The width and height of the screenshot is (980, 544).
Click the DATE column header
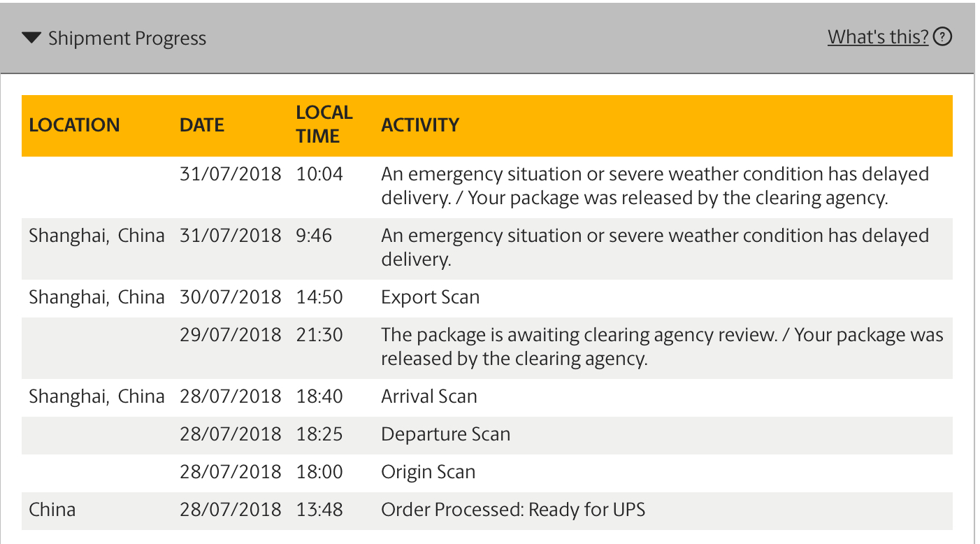(x=202, y=125)
